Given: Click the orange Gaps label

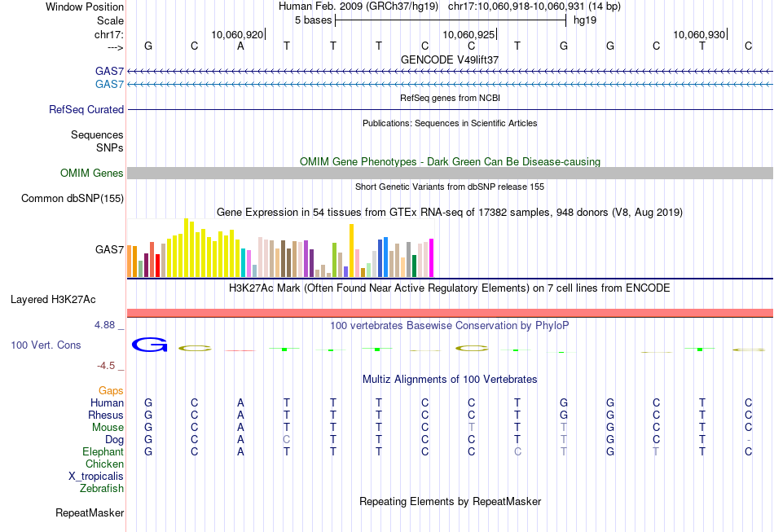Looking at the screenshot, I should 111,391.
